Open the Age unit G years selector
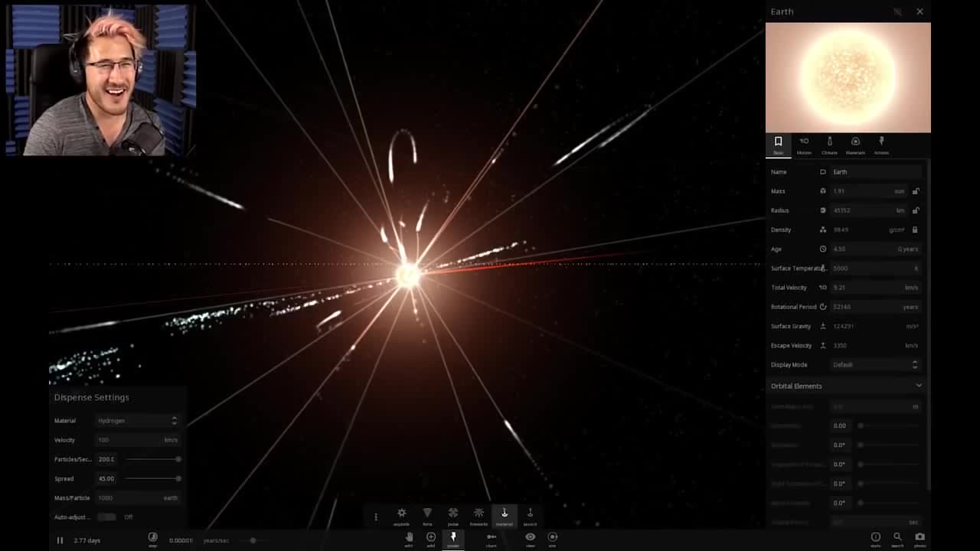The image size is (980, 551). [908, 249]
